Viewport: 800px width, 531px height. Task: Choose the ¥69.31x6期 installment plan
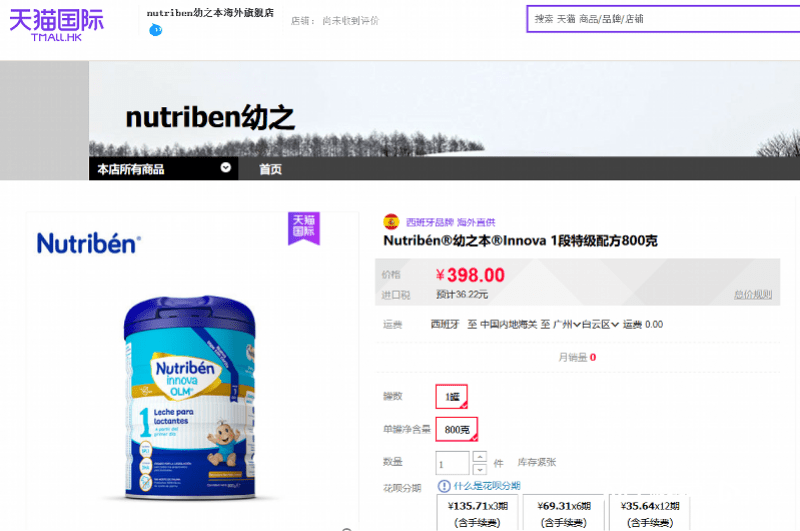pyautogui.click(x=564, y=513)
